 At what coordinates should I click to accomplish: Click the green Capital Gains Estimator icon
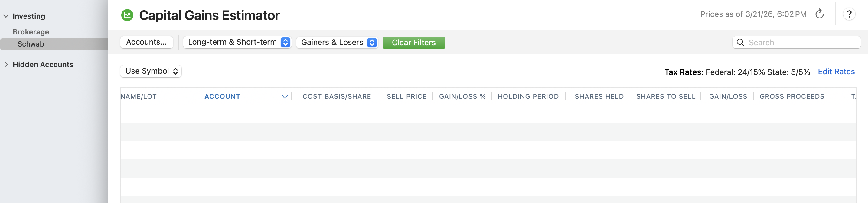click(127, 15)
